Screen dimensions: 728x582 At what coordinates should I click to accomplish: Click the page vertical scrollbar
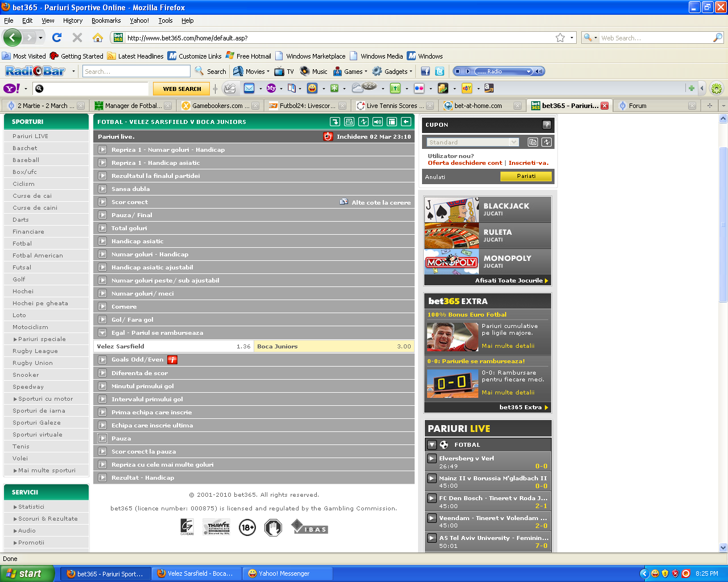(x=723, y=225)
